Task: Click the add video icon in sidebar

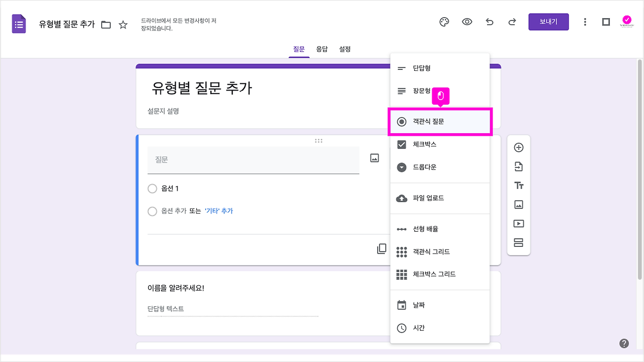Action: [x=518, y=223]
